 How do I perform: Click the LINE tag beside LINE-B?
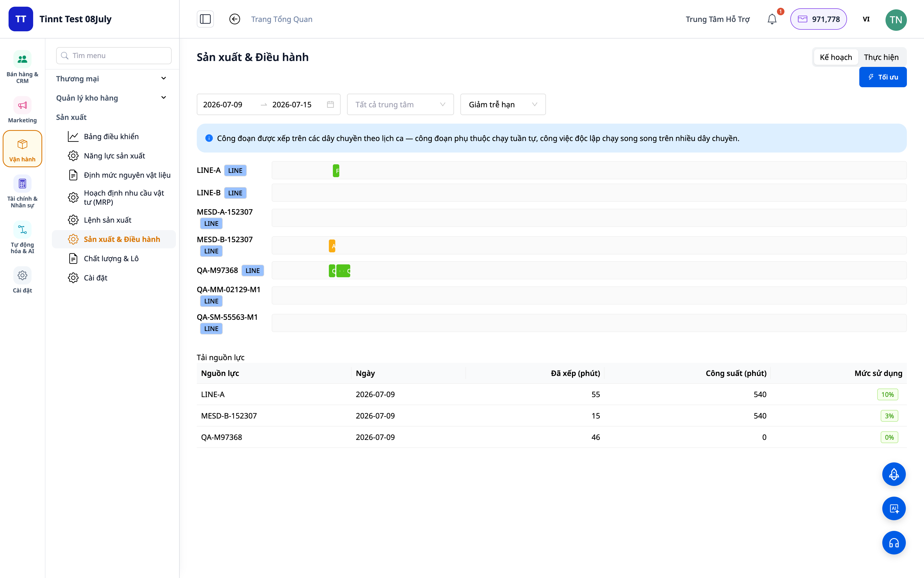point(235,193)
